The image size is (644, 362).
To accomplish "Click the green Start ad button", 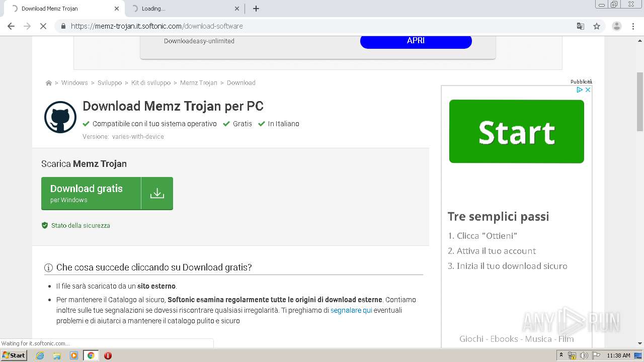I will coord(517,131).
